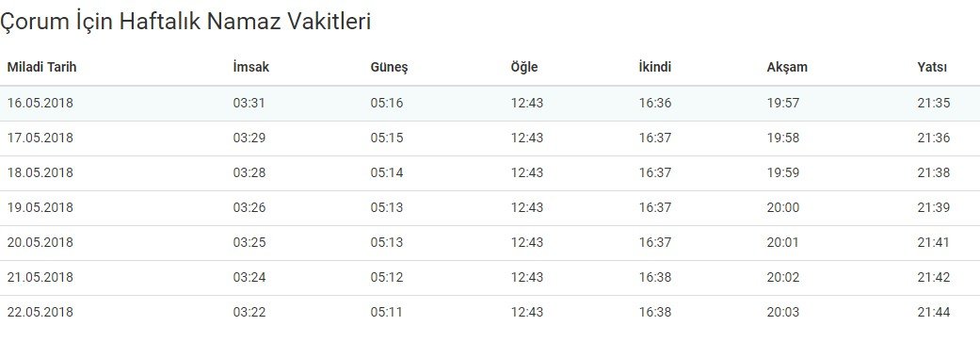Image resolution: width=980 pixels, height=342 pixels.
Task: Click the 19.05.2018 date cell
Action: click(x=40, y=207)
